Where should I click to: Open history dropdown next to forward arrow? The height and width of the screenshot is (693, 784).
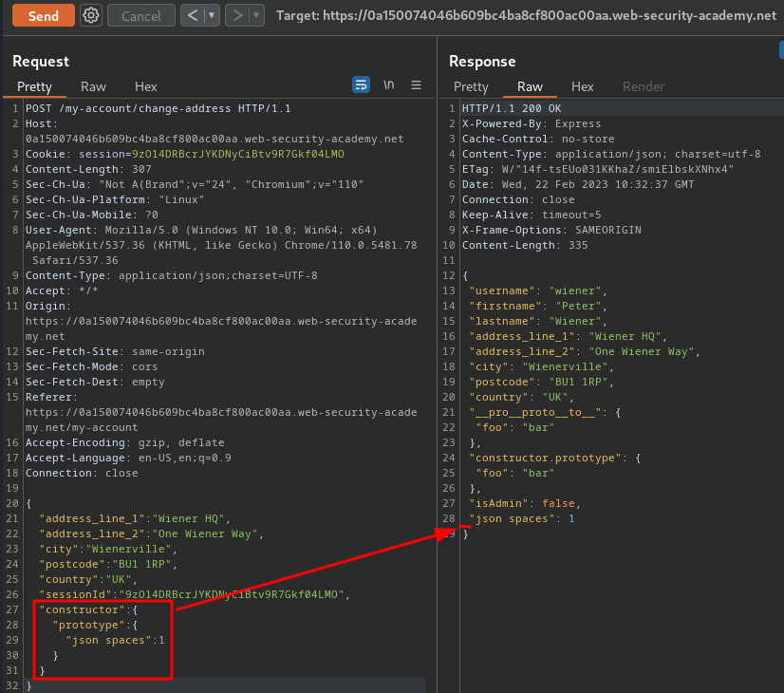tap(256, 15)
